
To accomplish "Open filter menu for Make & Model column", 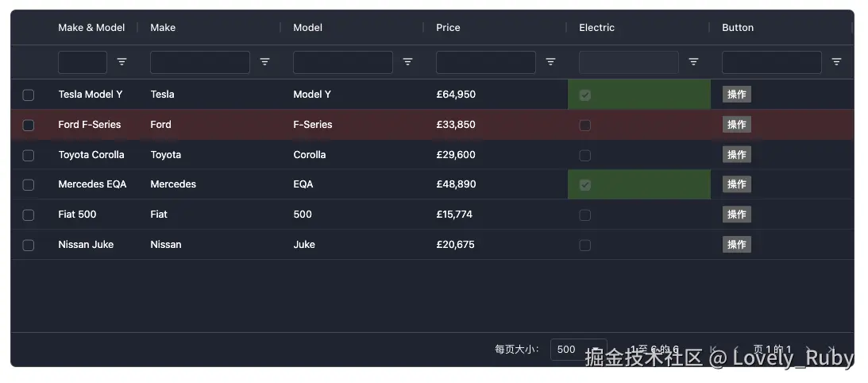I will [122, 62].
